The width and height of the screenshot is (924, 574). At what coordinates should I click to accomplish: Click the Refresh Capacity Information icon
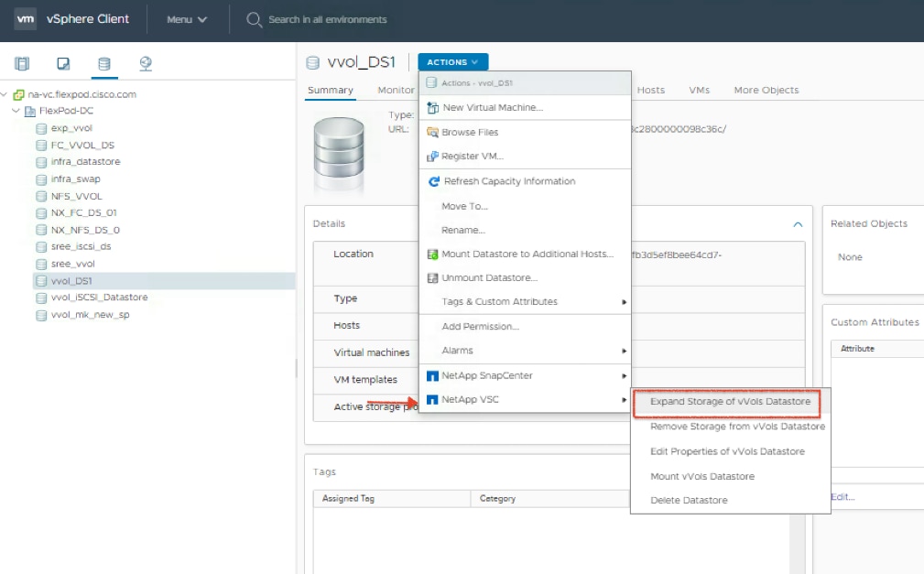[x=434, y=181]
